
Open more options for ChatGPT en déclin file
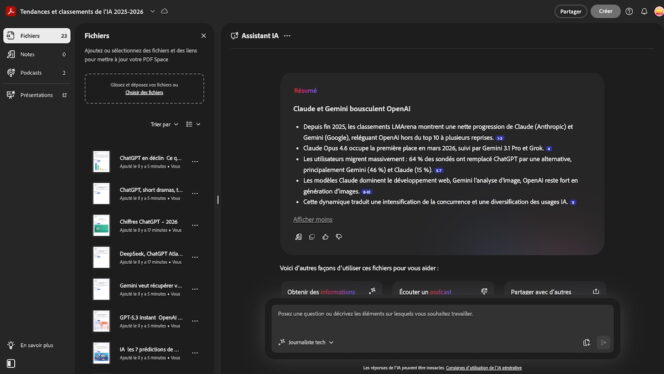coord(195,161)
